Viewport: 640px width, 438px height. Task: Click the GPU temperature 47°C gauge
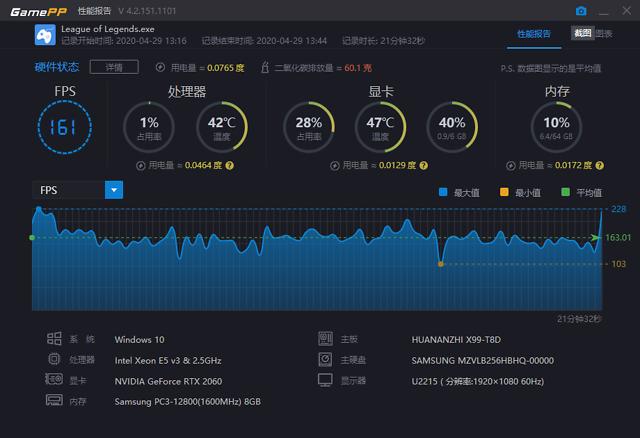380,127
